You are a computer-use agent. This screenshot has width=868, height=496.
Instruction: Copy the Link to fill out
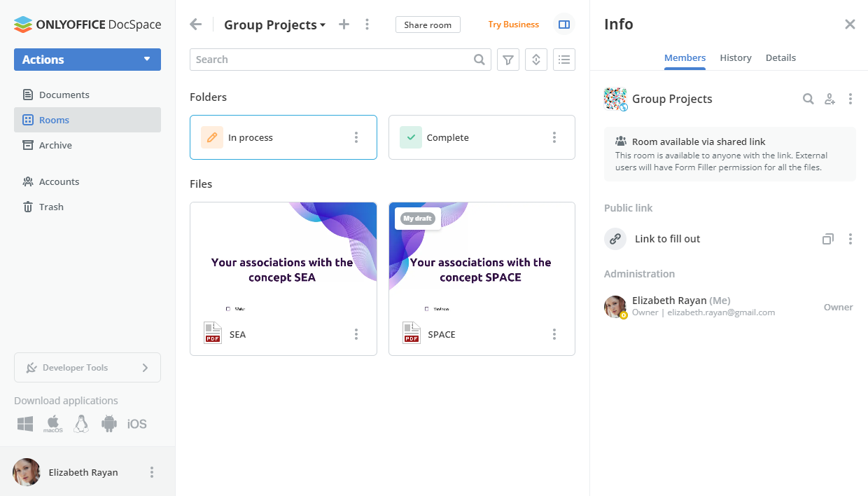click(x=827, y=239)
